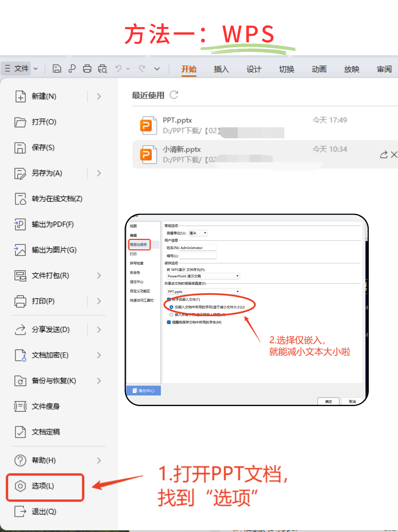Expand the submenu arrow of 另存为(A)

99,173
